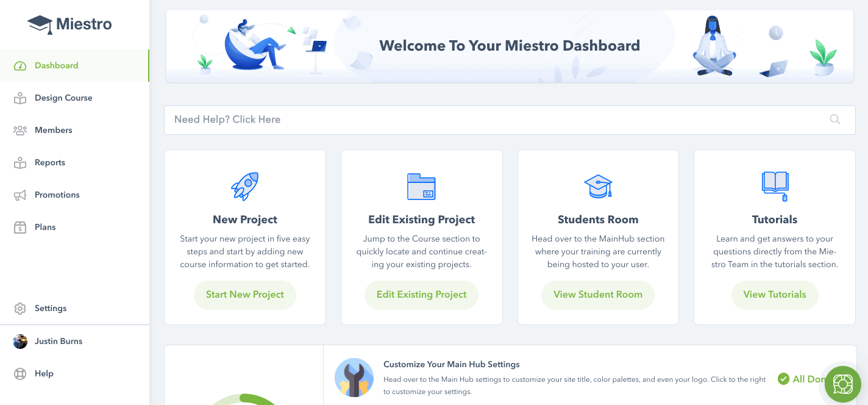This screenshot has width=868, height=405.
Task: Open Design Course menu item
Action: coord(74,98)
